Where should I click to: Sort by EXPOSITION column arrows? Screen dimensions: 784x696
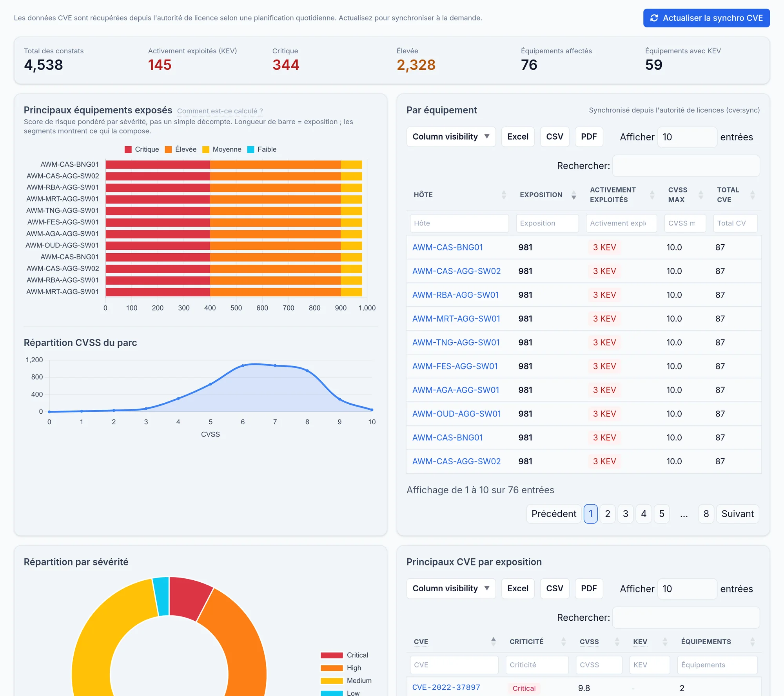573,195
